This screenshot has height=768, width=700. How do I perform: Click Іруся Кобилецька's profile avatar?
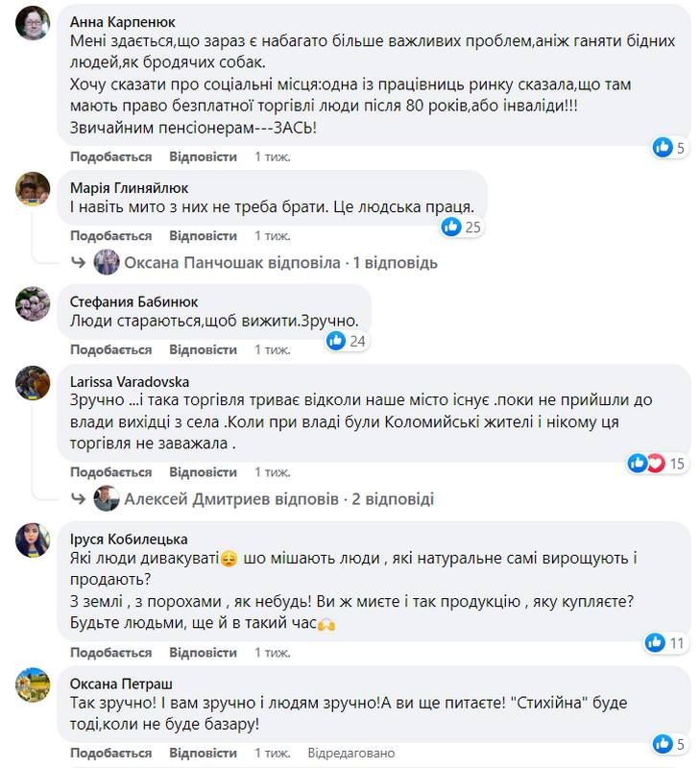pos(34,540)
